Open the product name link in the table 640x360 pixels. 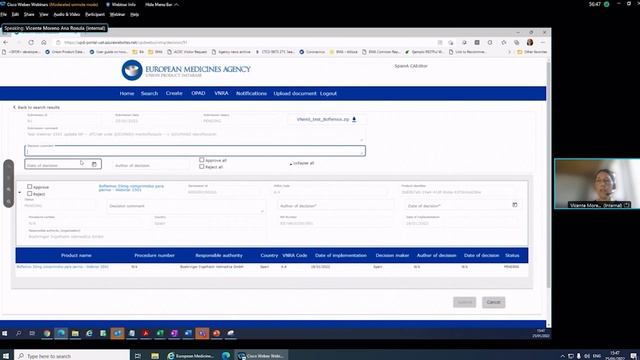(62, 267)
